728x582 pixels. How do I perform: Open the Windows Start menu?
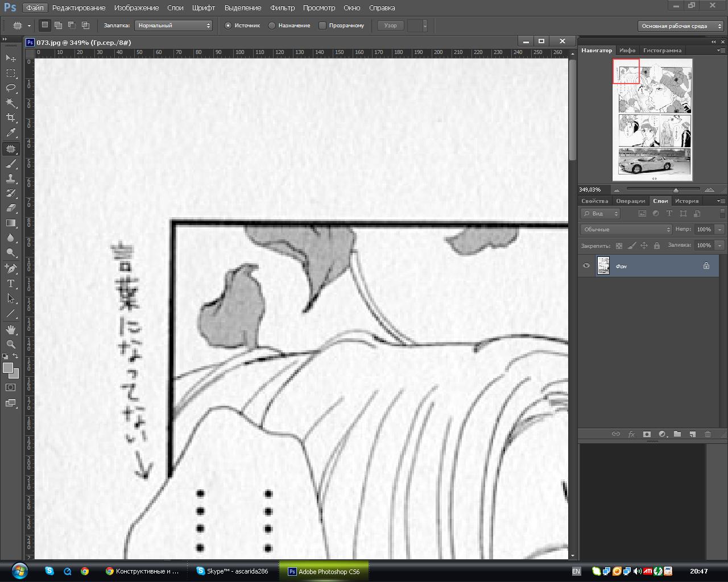click(19, 571)
